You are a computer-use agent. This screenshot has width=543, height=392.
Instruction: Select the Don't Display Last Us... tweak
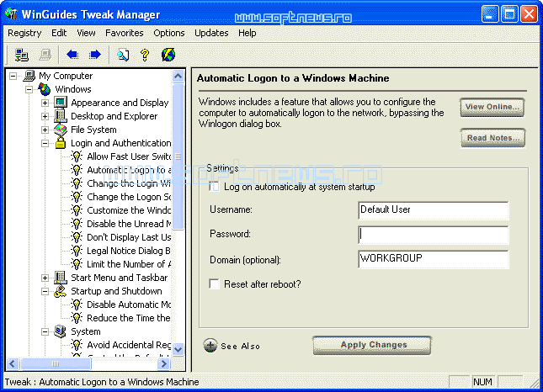pos(129,237)
